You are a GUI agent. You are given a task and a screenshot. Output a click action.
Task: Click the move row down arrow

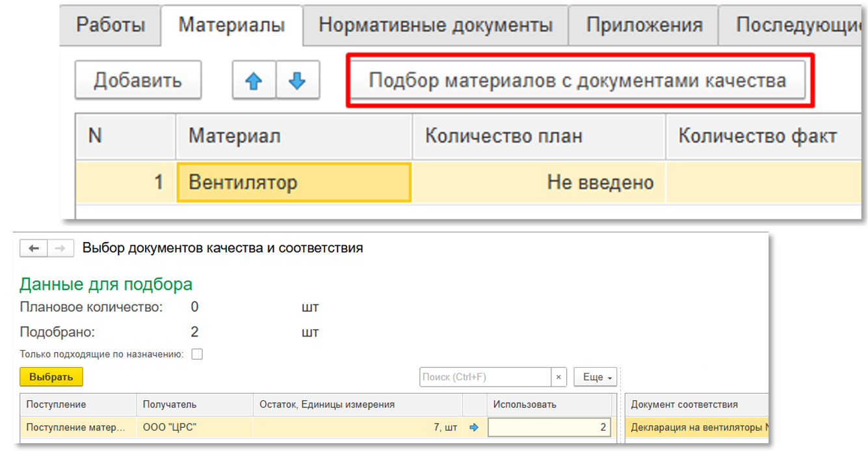(298, 81)
